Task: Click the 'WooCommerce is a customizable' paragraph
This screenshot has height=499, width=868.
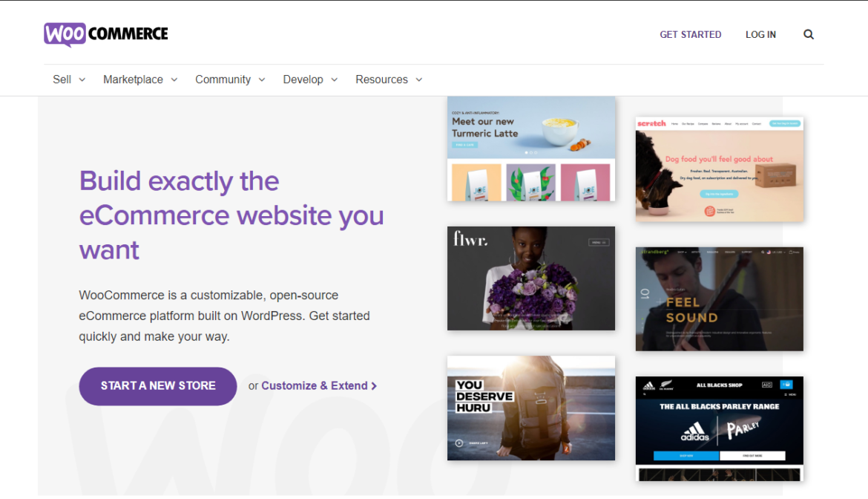Action: pos(224,316)
